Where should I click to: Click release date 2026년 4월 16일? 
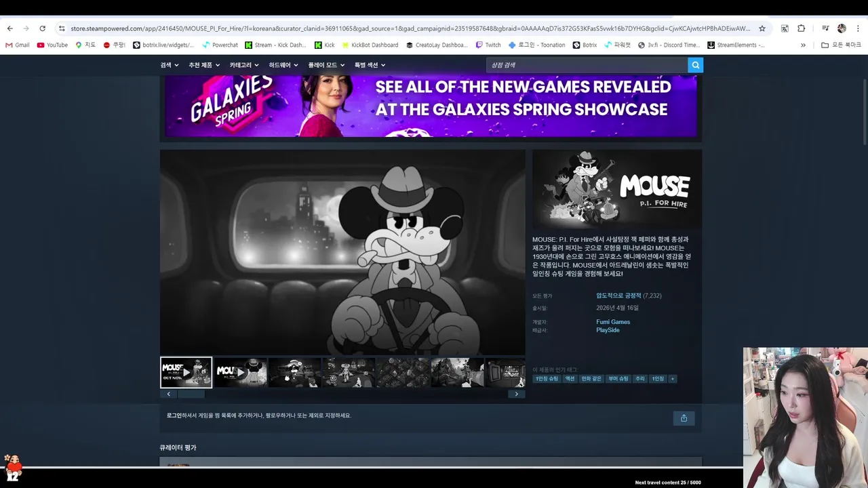617,308
